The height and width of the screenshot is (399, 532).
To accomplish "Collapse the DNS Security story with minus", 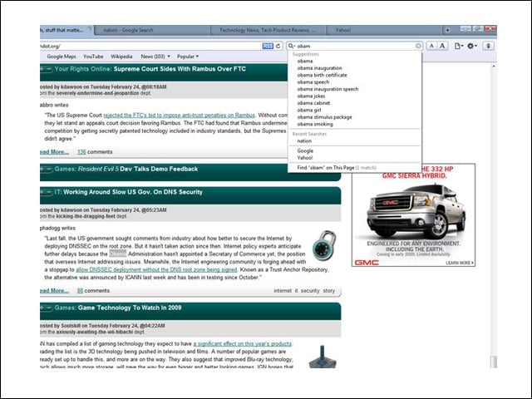I will click(49, 192).
